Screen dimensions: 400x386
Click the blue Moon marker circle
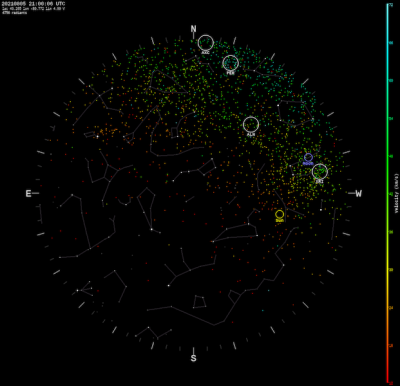click(308, 157)
